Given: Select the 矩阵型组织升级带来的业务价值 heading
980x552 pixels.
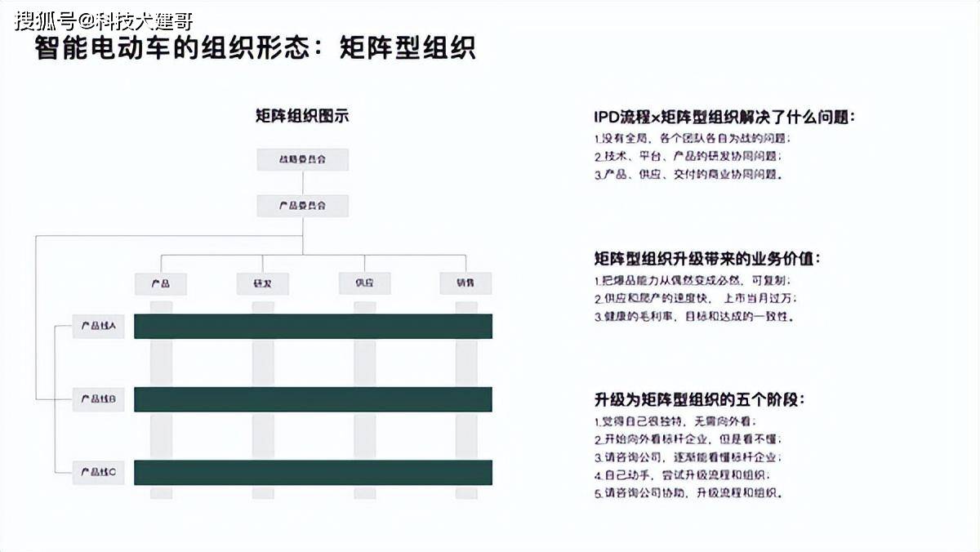Looking at the screenshot, I should click(x=707, y=259).
